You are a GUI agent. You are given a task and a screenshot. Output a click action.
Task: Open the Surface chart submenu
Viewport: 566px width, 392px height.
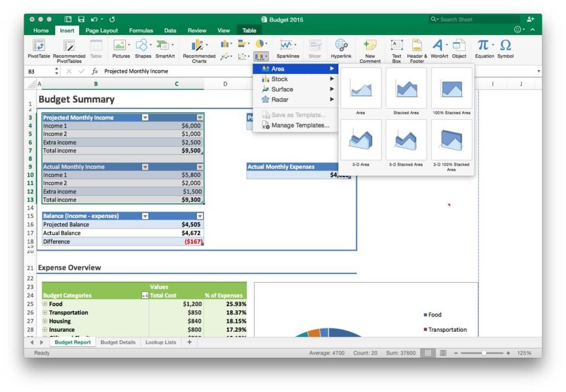[295, 89]
